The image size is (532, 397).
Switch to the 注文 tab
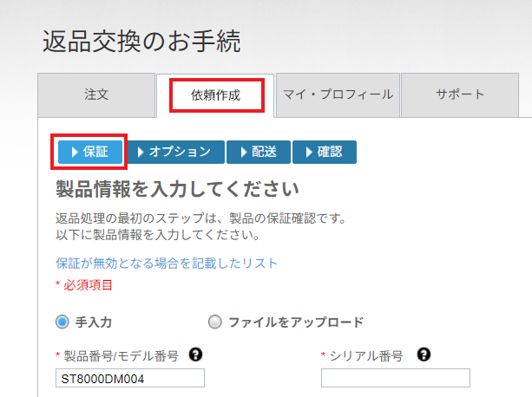click(x=96, y=94)
